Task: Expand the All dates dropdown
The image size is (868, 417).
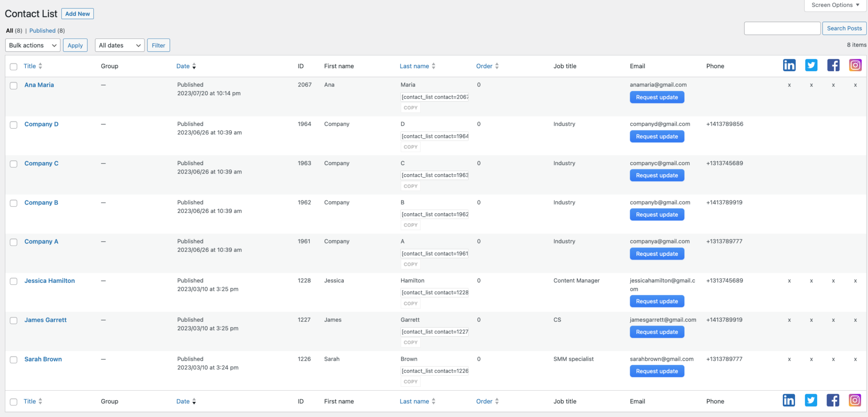Action: pyautogui.click(x=120, y=45)
